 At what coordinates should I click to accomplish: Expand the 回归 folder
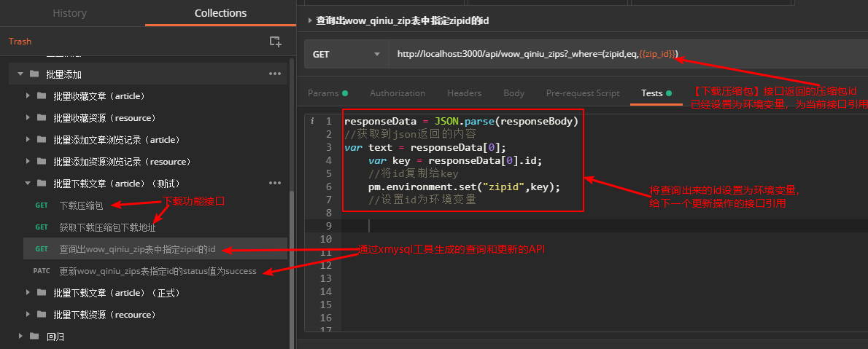pyautogui.click(x=20, y=336)
